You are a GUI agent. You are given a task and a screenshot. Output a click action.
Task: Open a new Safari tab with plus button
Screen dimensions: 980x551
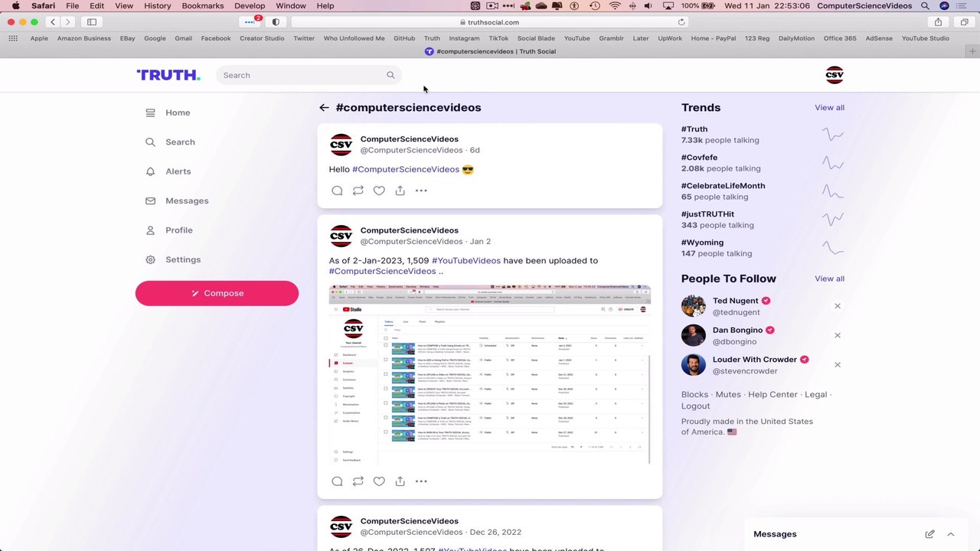(x=972, y=51)
